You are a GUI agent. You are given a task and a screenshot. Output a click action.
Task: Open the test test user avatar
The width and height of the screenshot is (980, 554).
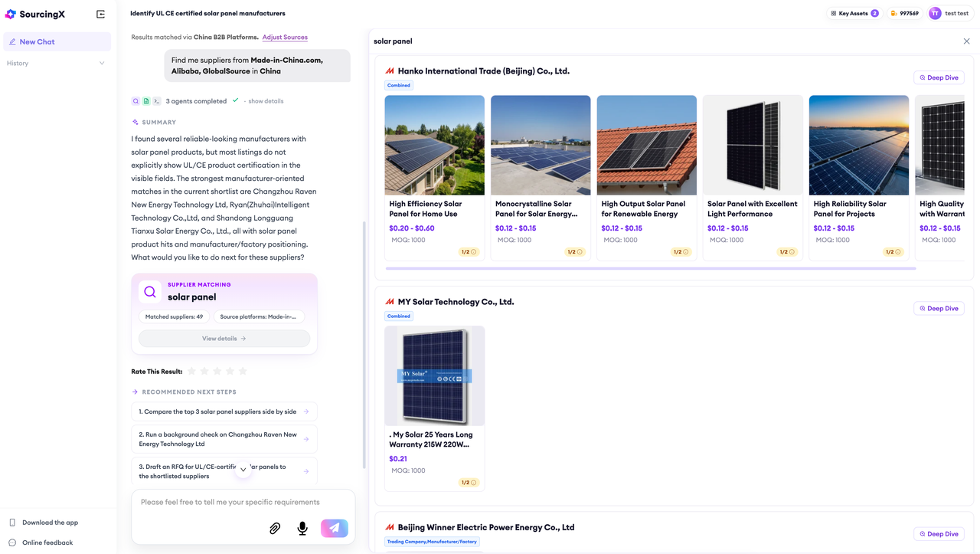click(x=935, y=13)
